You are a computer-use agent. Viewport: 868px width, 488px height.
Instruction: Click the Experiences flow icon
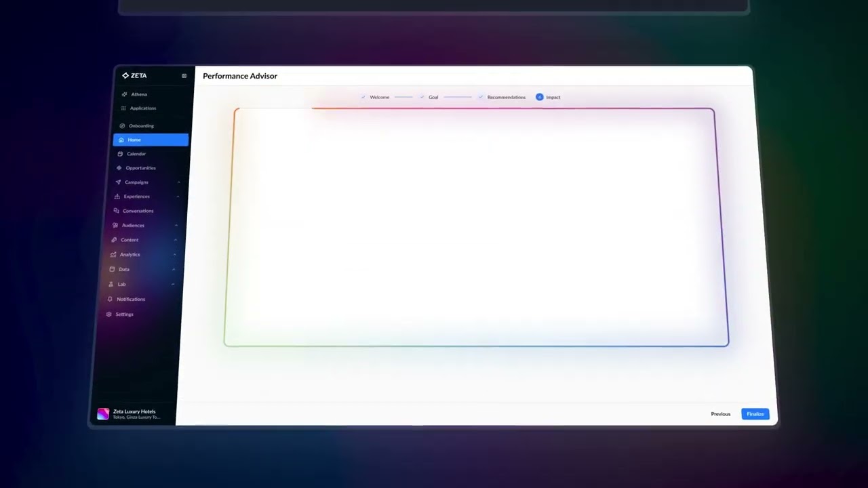tap(117, 197)
